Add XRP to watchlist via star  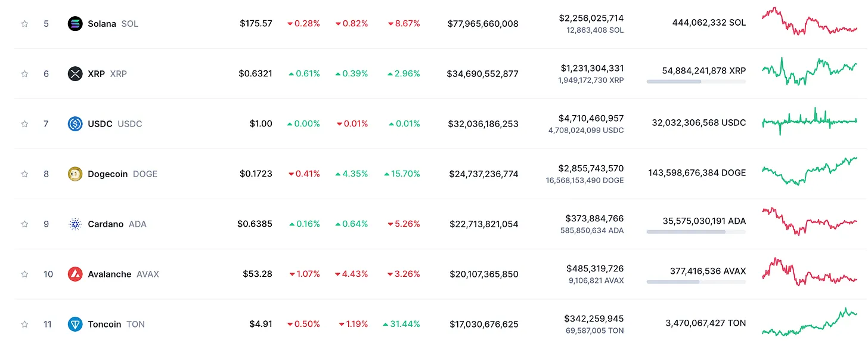coord(24,74)
